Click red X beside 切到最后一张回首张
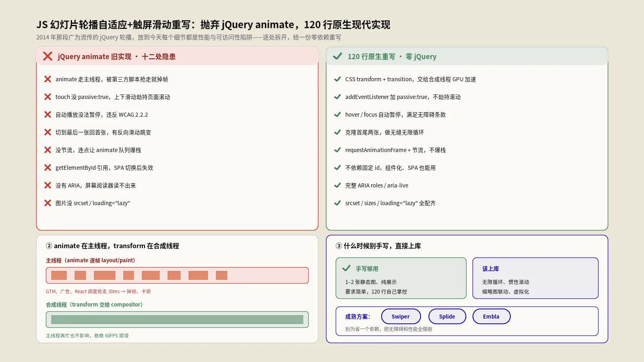 click(47, 132)
